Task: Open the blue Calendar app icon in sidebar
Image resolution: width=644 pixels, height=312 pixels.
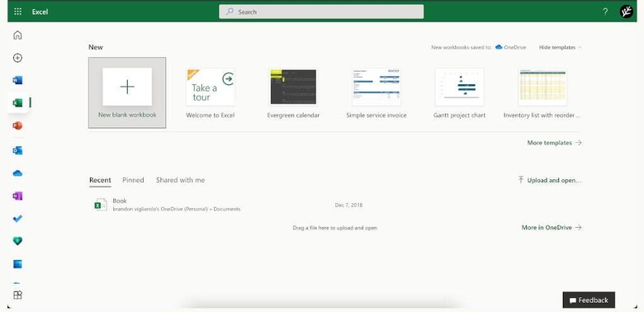Action: click(x=17, y=264)
